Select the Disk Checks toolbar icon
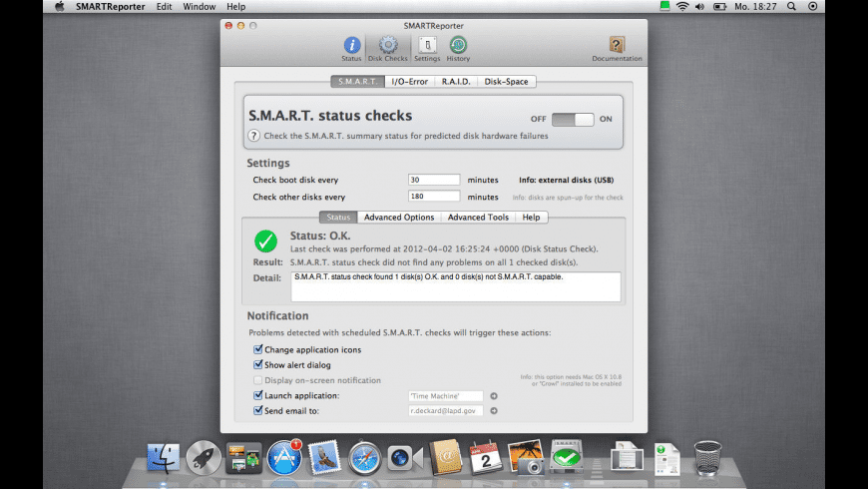This screenshot has width=868, height=489. point(387,49)
